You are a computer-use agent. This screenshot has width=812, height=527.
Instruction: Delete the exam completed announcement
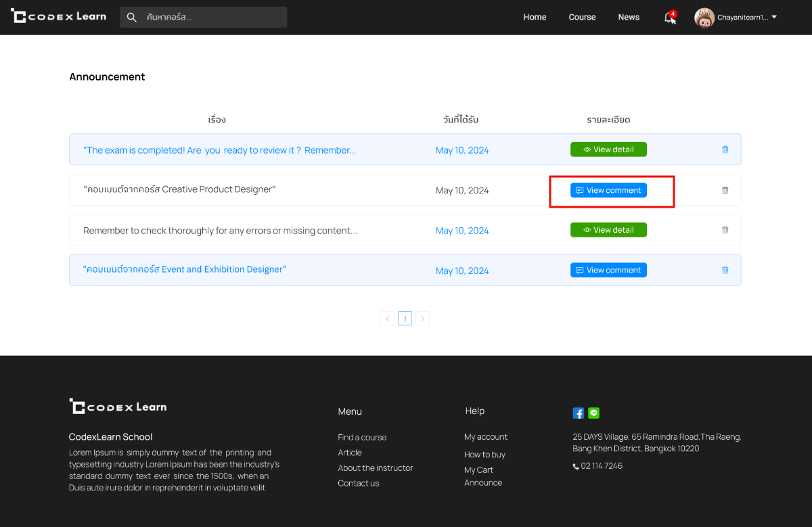tap(725, 150)
